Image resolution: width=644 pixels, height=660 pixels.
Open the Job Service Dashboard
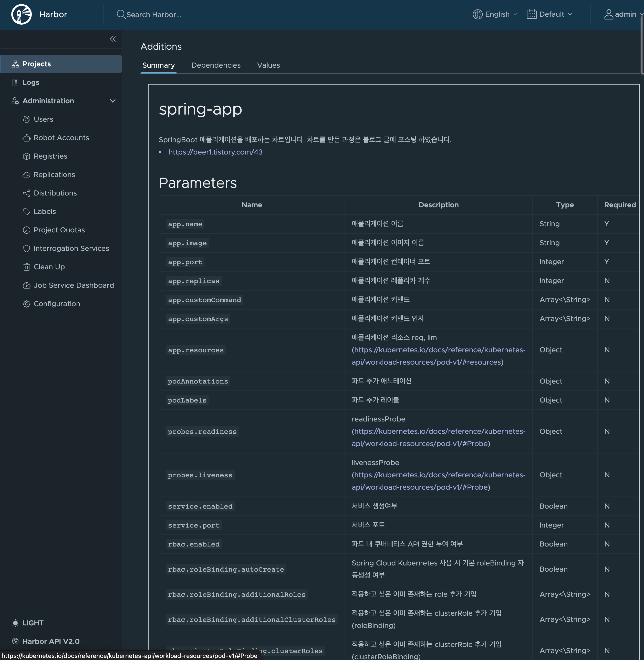(74, 285)
